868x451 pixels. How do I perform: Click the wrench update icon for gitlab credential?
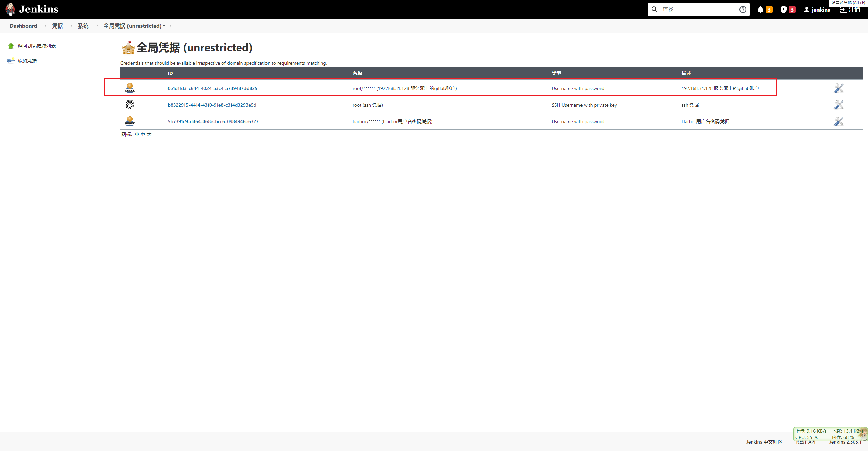(x=839, y=88)
